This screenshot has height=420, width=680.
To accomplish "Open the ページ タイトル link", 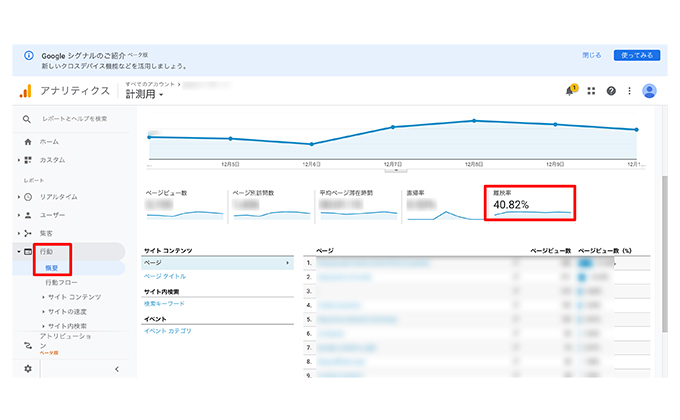I will point(165,276).
